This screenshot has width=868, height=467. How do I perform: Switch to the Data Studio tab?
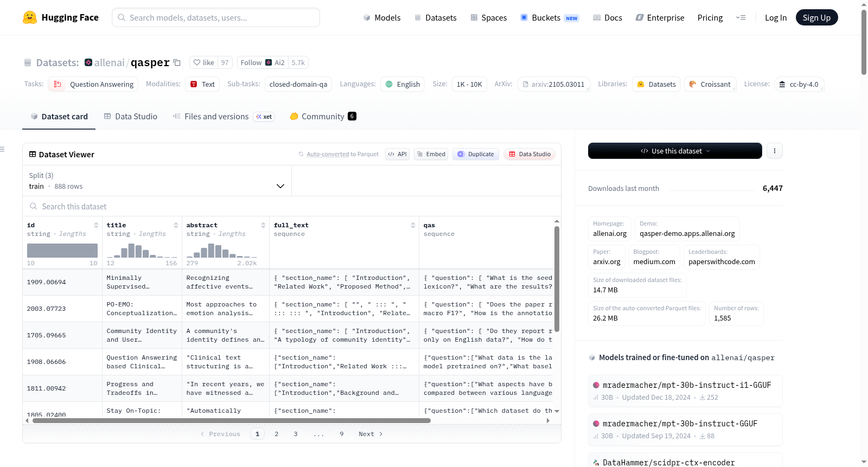[x=130, y=117]
